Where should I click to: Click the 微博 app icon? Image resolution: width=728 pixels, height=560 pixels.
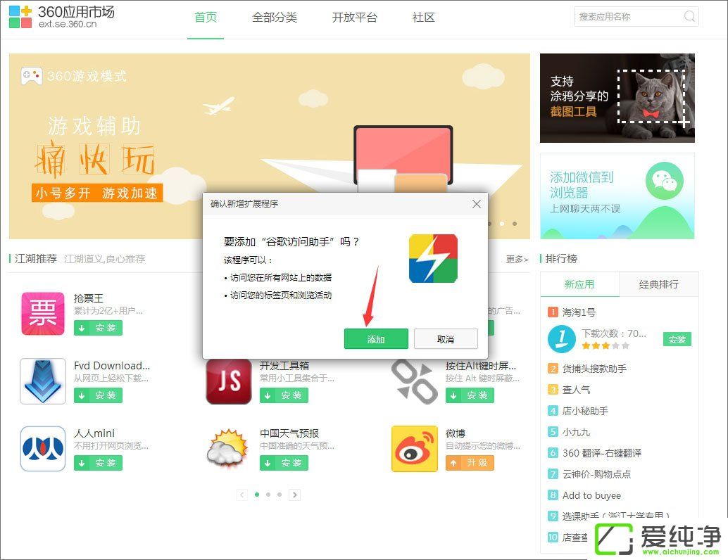coord(414,448)
